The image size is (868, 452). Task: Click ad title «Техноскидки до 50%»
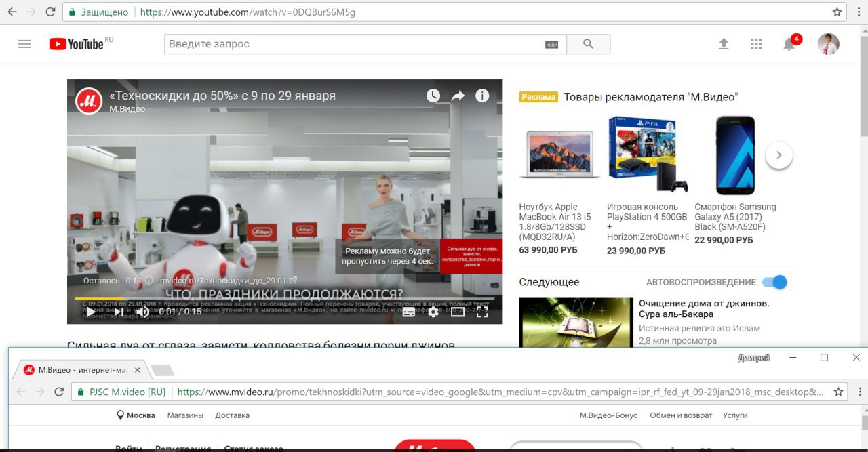coord(222,96)
